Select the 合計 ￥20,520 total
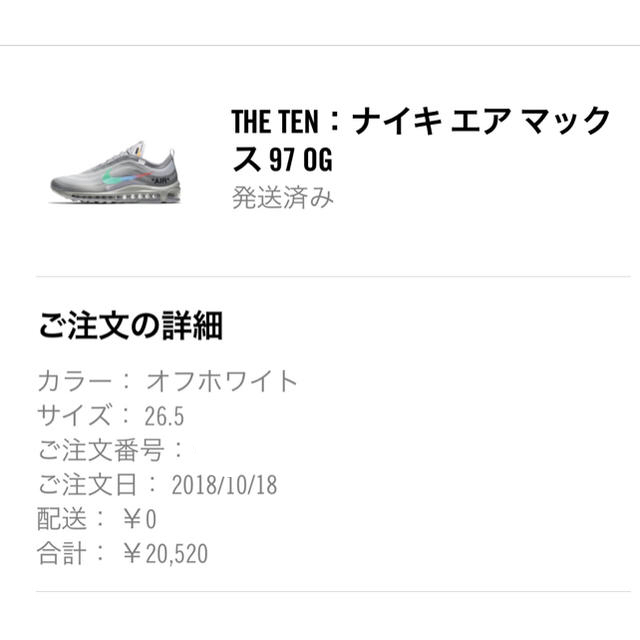Image resolution: width=640 pixels, height=640 pixels. [x=122, y=553]
